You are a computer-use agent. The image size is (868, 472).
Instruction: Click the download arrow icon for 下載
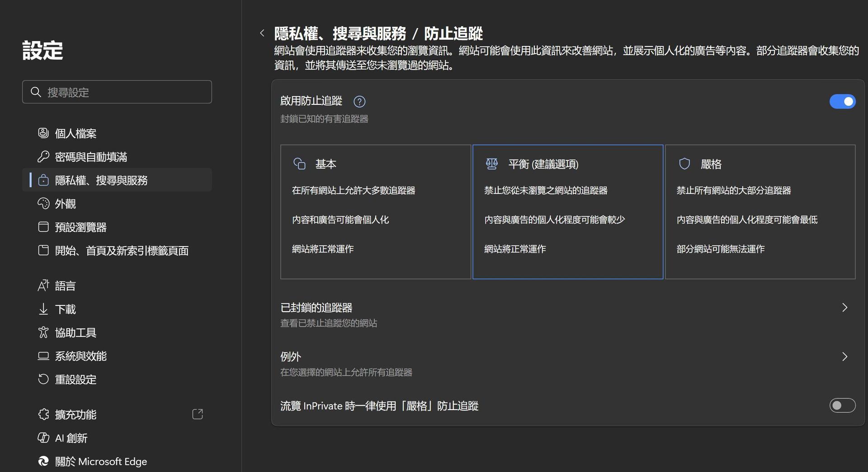(x=43, y=309)
